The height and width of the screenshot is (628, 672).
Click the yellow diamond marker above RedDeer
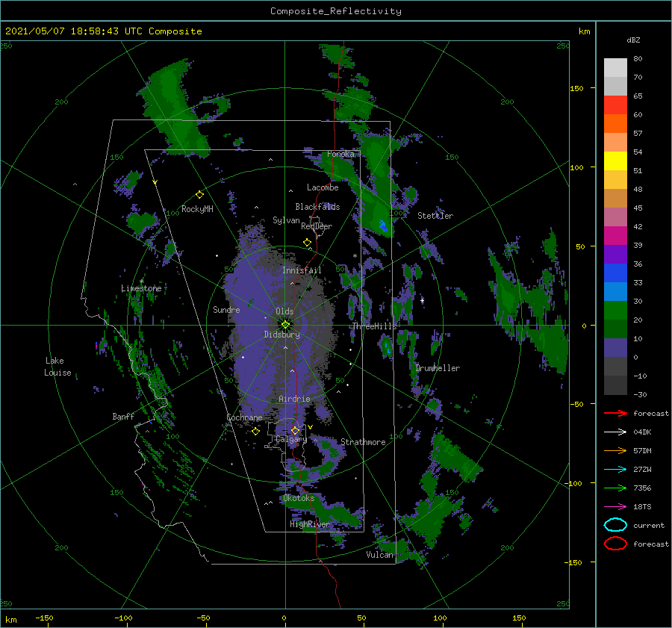(x=308, y=243)
